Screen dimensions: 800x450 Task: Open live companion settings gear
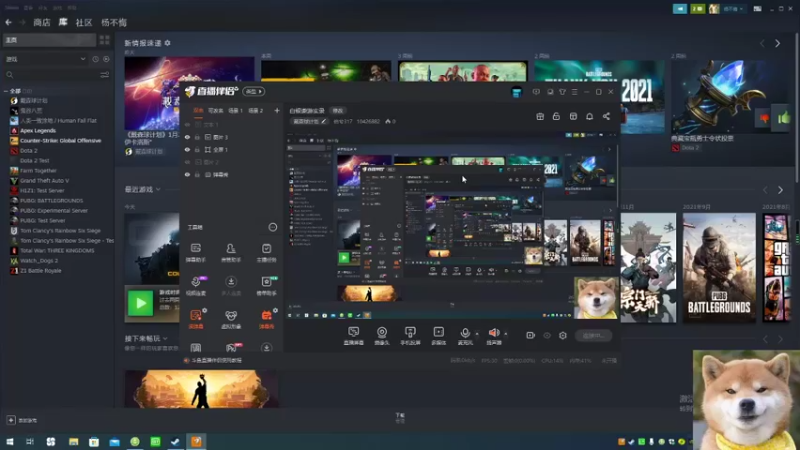click(563, 335)
